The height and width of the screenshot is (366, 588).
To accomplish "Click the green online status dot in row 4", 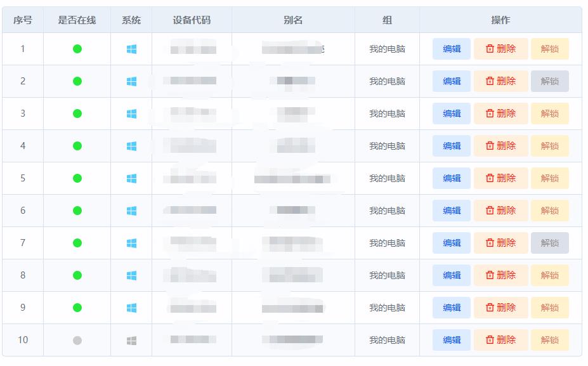I will (x=77, y=147).
